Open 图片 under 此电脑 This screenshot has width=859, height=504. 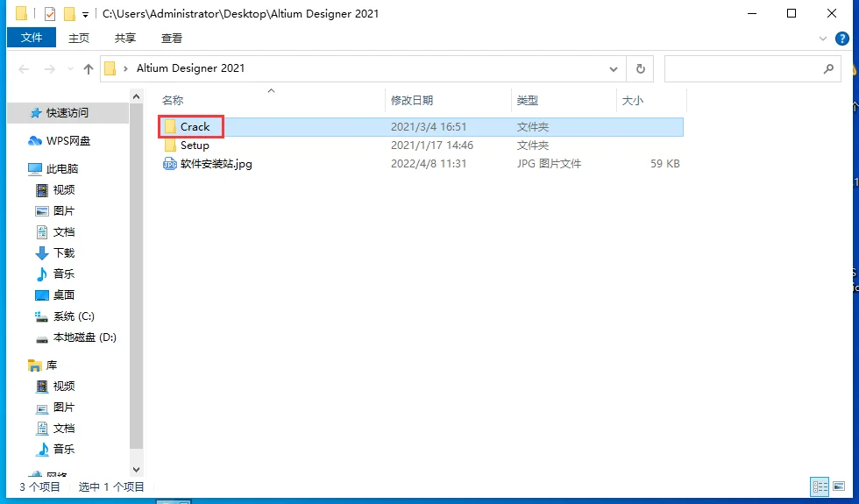[63, 211]
